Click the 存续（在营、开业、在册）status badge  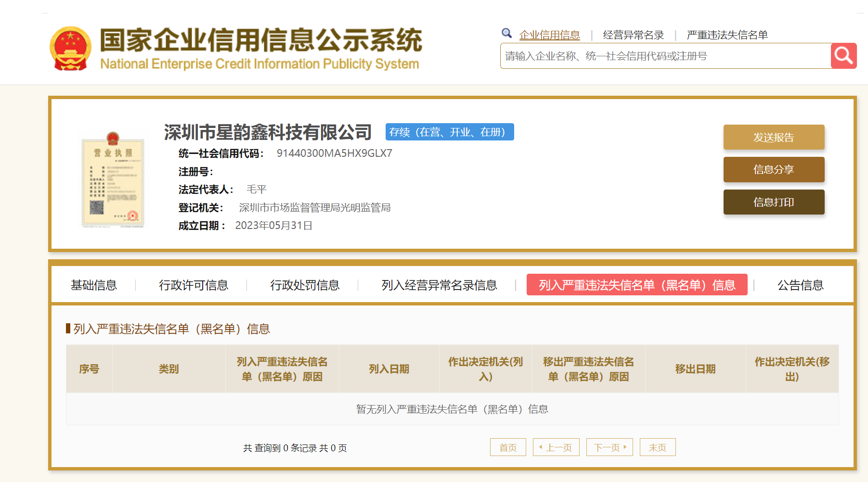(450, 132)
